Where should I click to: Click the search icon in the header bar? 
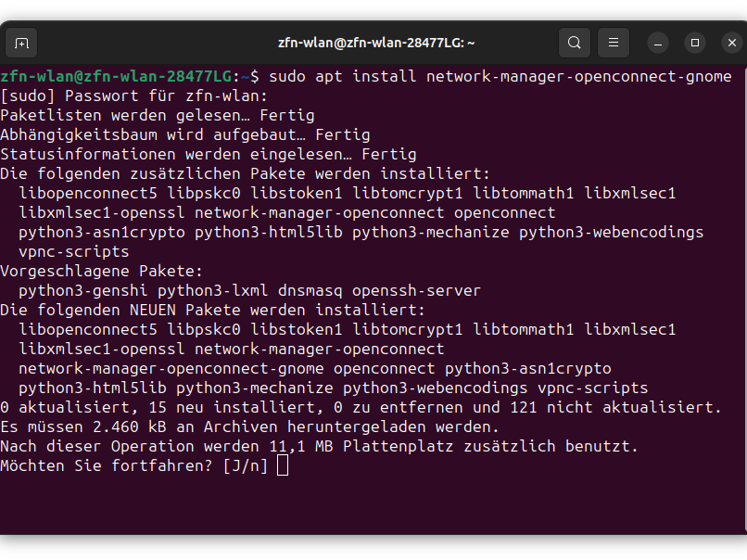[575, 43]
